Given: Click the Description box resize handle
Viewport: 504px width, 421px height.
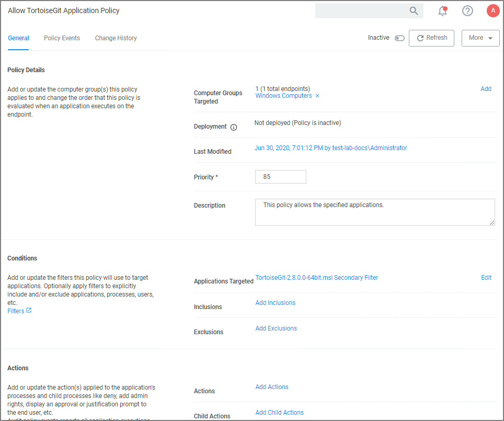Looking at the screenshot, I should click(492, 223).
